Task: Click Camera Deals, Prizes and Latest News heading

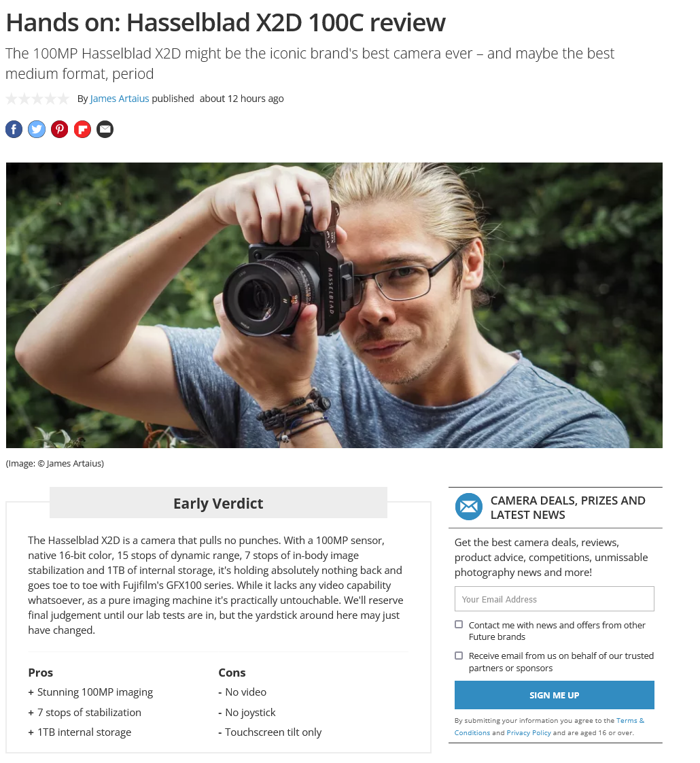Action: tap(567, 507)
